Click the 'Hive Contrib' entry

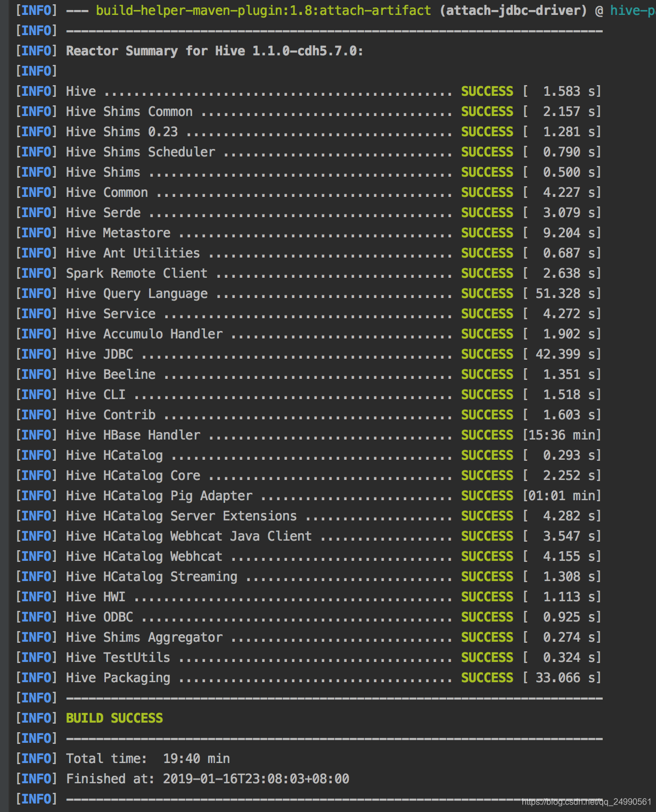pos(111,415)
